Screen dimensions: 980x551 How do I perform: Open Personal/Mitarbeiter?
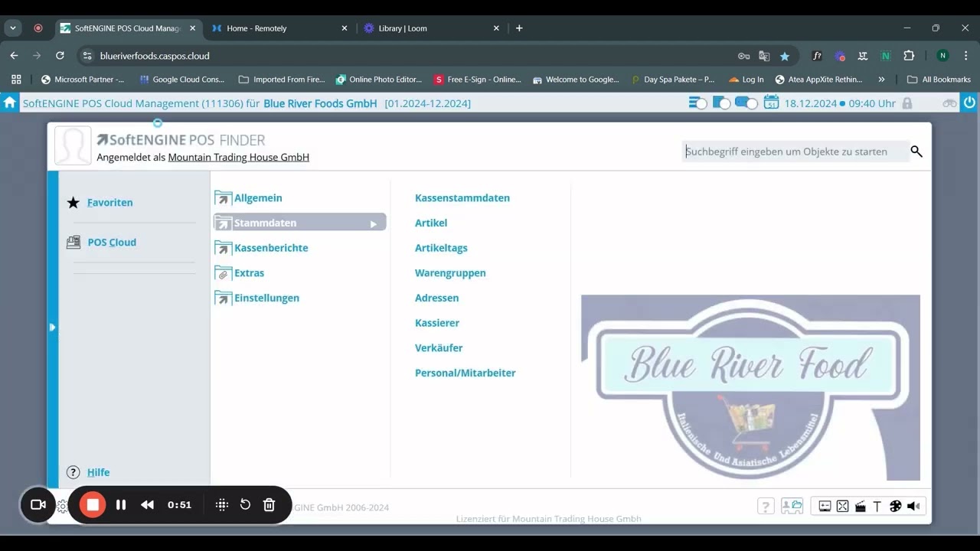click(x=465, y=373)
